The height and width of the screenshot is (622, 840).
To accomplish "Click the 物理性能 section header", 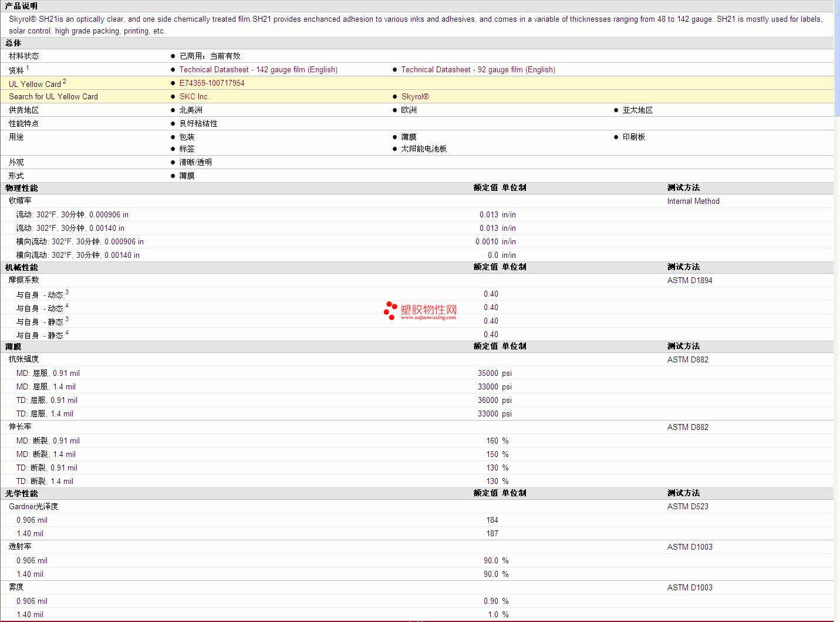I will [x=21, y=188].
